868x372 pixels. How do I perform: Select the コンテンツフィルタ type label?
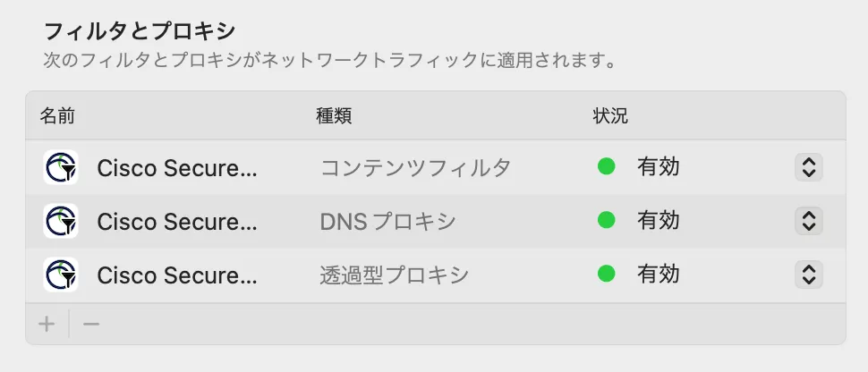[x=416, y=167]
